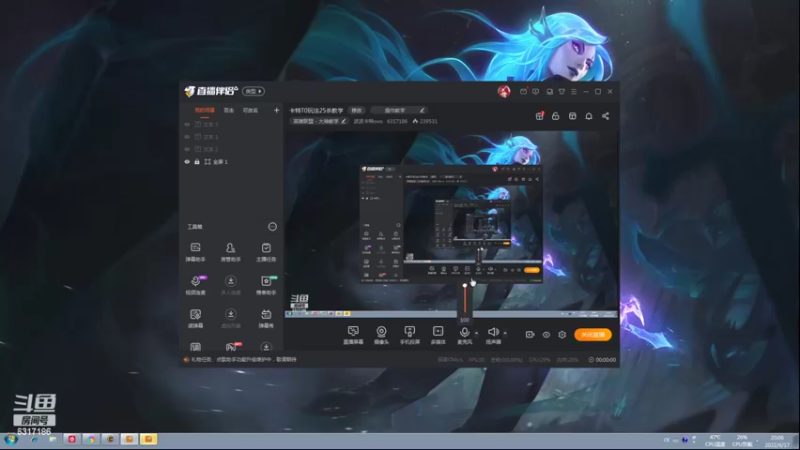
Task: Add a 摄像头 camera source
Action: click(381, 335)
